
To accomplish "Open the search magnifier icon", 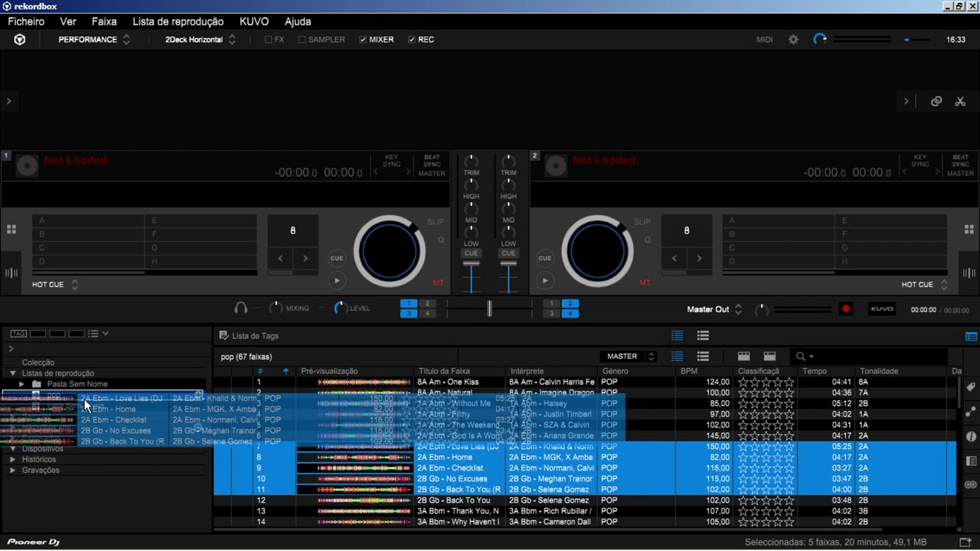I will coord(801,357).
